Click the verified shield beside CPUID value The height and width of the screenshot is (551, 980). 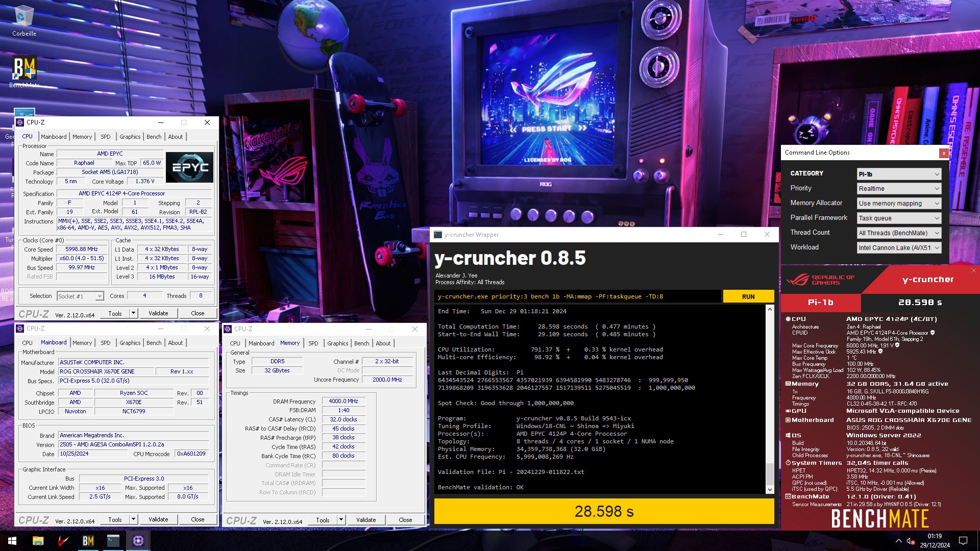coord(933,333)
